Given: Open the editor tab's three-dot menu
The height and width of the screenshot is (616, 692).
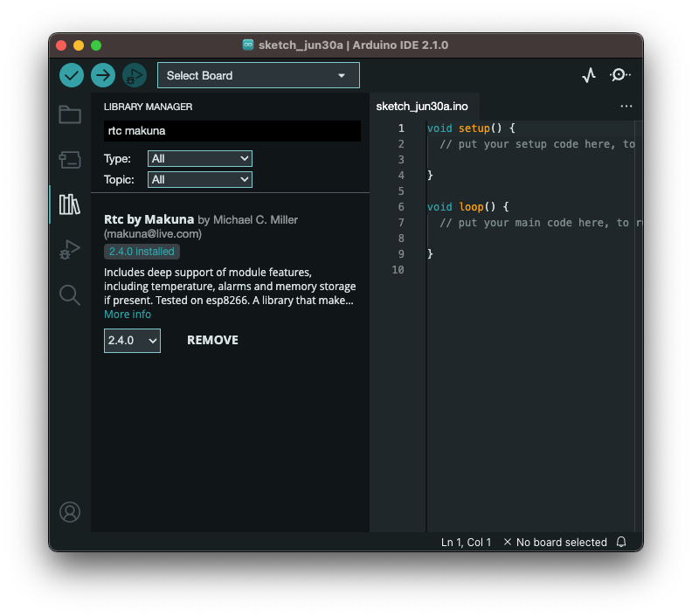Looking at the screenshot, I should [626, 107].
